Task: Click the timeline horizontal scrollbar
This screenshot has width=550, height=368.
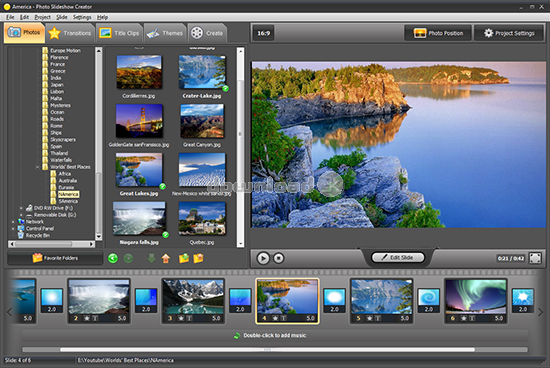Action: (267, 349)
